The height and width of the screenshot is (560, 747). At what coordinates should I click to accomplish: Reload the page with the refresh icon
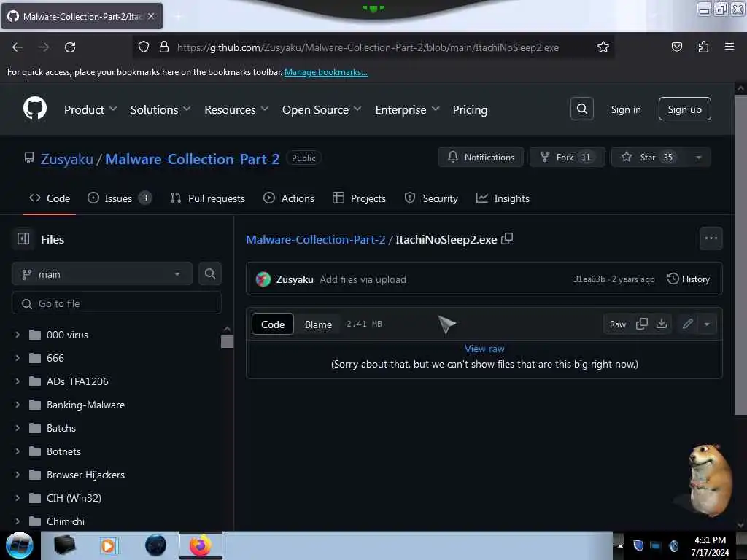[x=70, y=47]
